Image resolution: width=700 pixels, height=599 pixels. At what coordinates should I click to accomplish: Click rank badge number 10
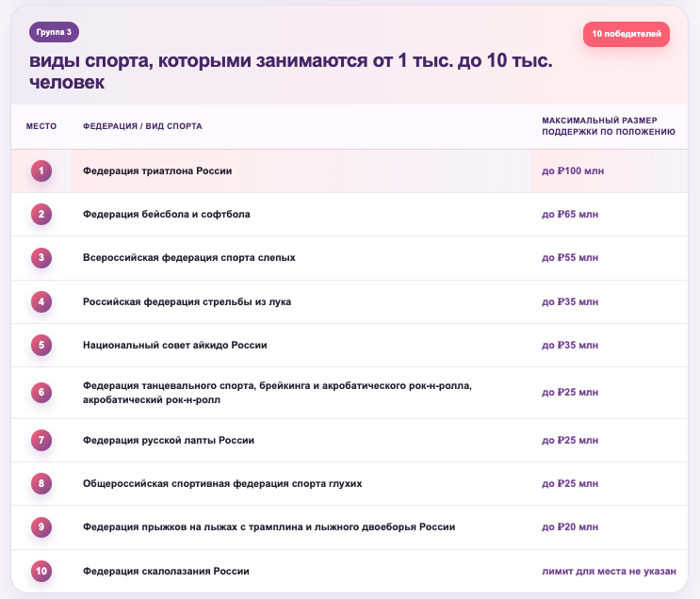[x=41, y=571]
